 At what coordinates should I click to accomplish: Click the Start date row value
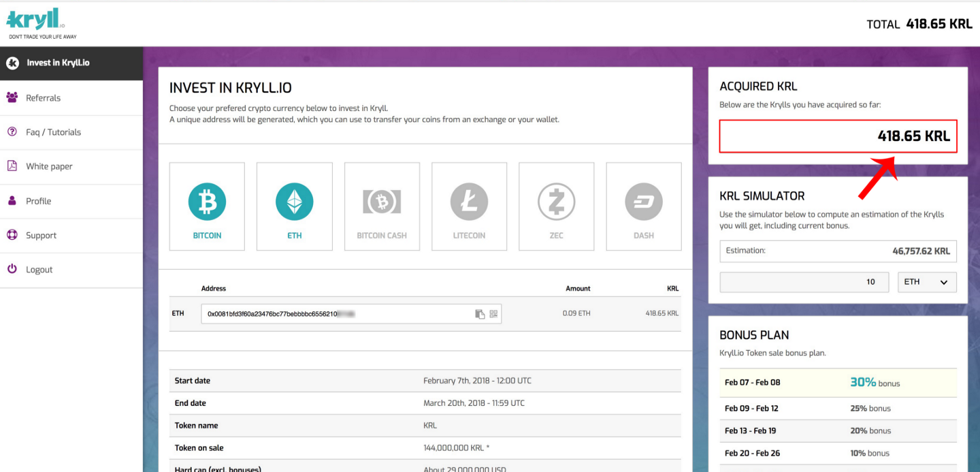477,381
